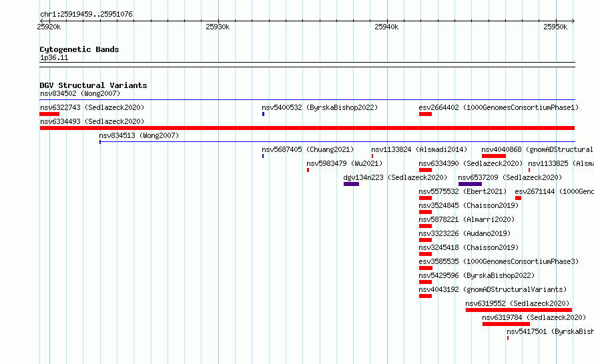Open the nsv5878221 (Almarri2020) label
The height and width of the screenshot is (364, 594).
467,219
